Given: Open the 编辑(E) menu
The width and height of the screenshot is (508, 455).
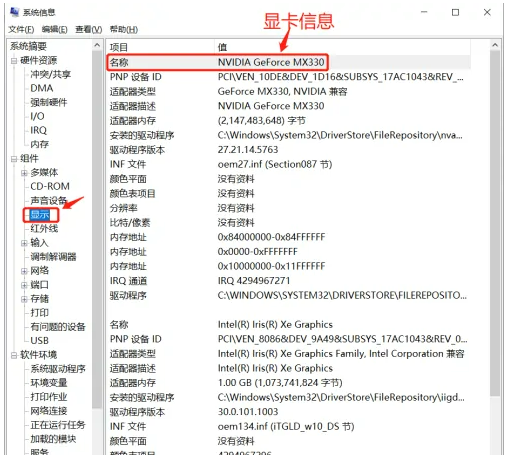Looking at the screenshot, I should coord(55,29).
